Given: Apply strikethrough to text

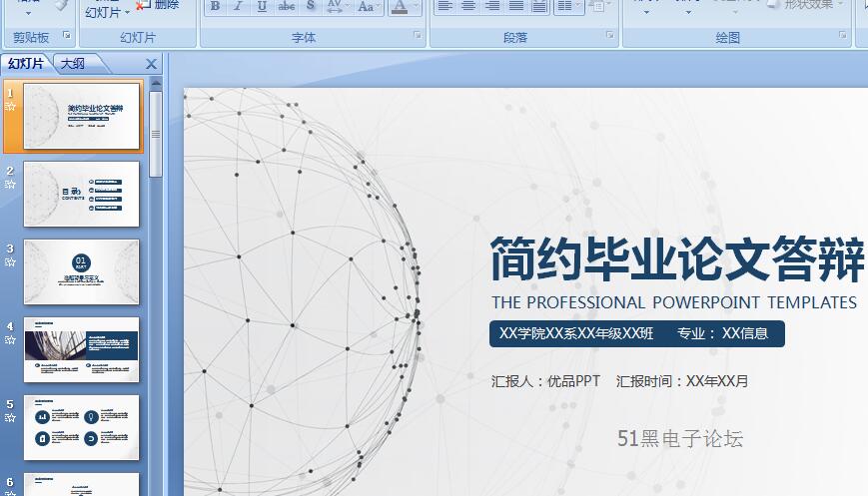Looking at the screenshot, I should pos(287,7).
